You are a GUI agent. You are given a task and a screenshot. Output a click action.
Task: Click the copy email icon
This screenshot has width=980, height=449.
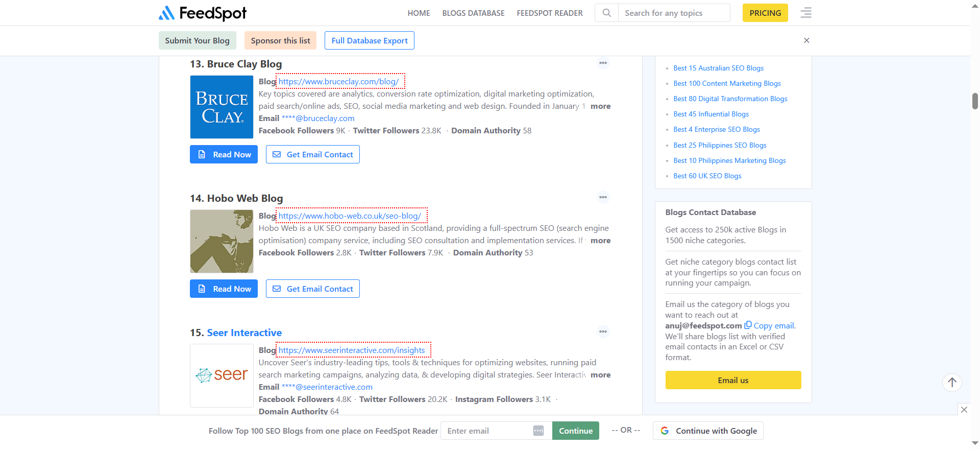(748, 325)
